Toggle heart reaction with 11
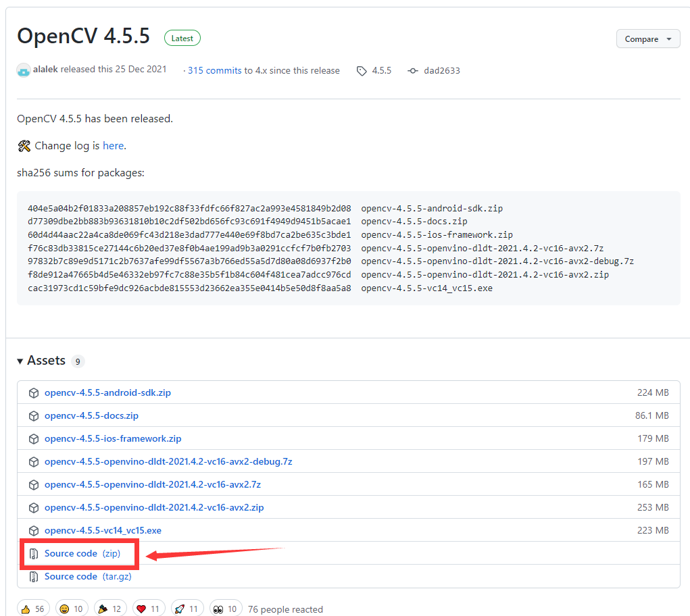 pos(149,609)
